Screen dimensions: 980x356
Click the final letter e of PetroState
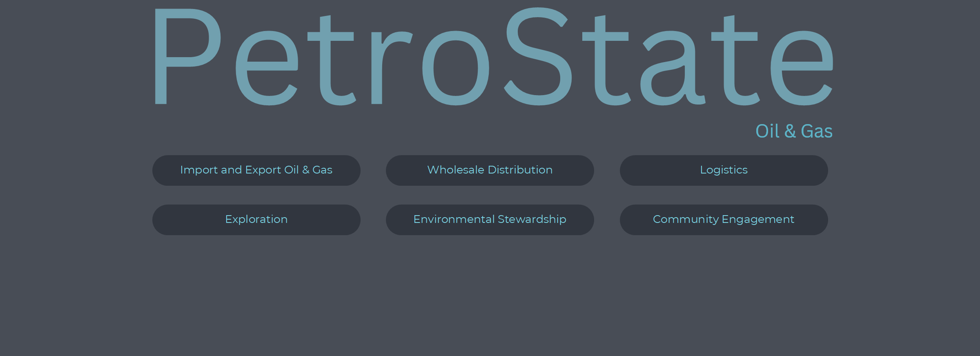point(801,69)
